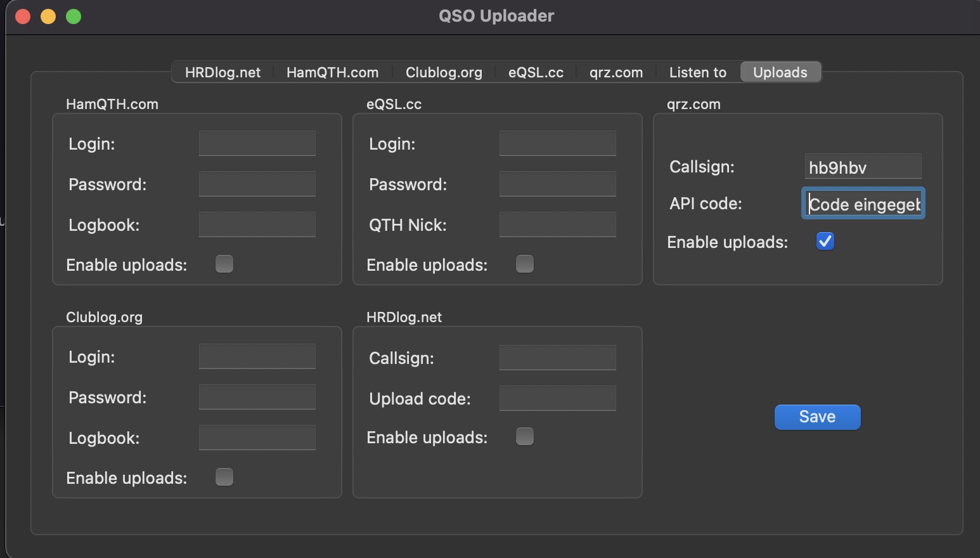The image size is (980, 558).
Task: Open the qrz.com tab
Action: pos(616,72)
